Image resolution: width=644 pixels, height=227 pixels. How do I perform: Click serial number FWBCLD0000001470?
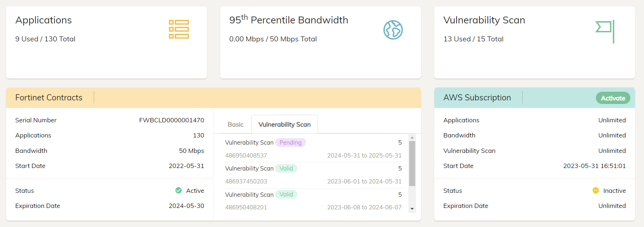tap(172, 120)
